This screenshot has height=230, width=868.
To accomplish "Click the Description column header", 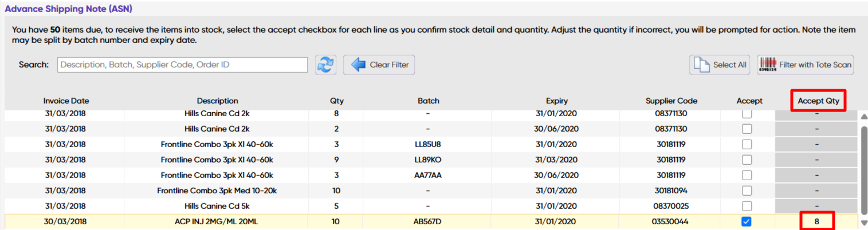I will [x=217, y=101].
